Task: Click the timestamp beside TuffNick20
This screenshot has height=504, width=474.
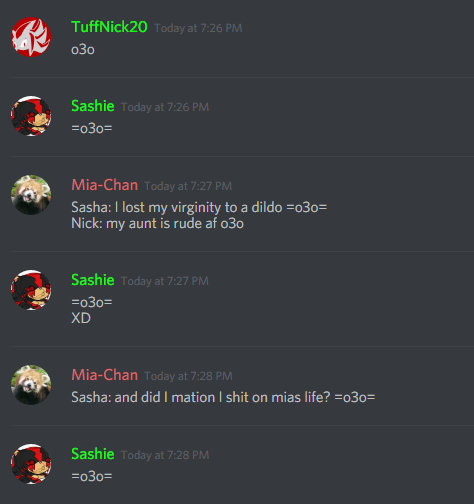Action: 198,28
